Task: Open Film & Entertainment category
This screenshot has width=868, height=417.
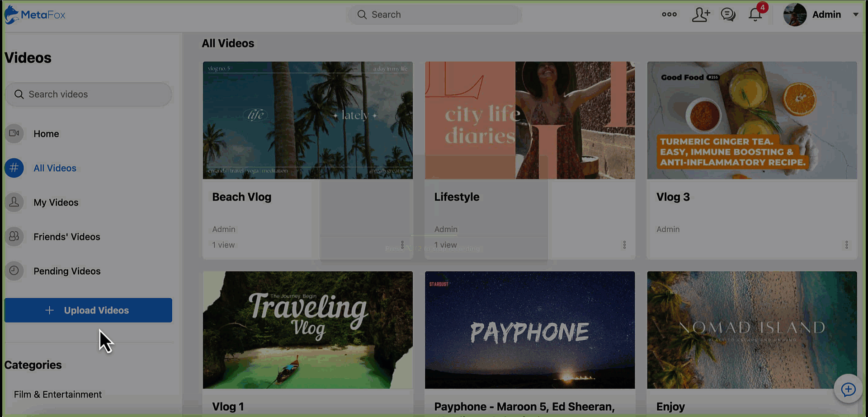Action: click(58, 394)
